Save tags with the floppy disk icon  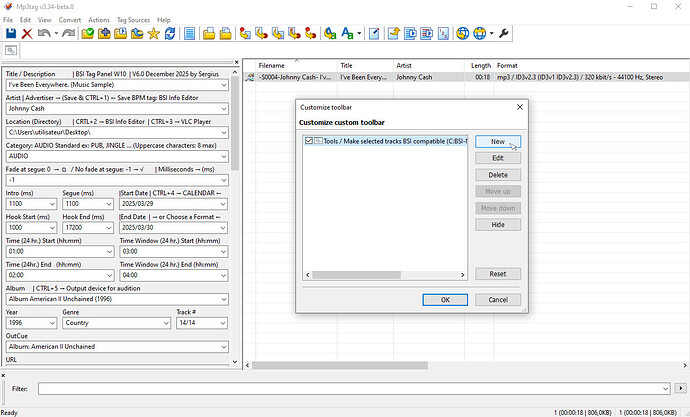coord(11,33)
